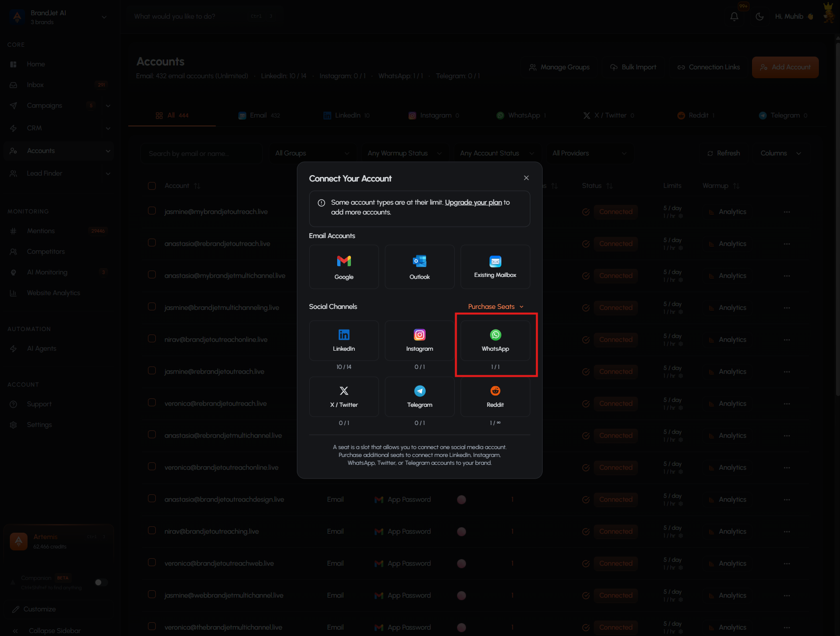Expand the Purchase Seats dropdown
Viewport: 840px width, 636px height.
click(x=495, y=306)
